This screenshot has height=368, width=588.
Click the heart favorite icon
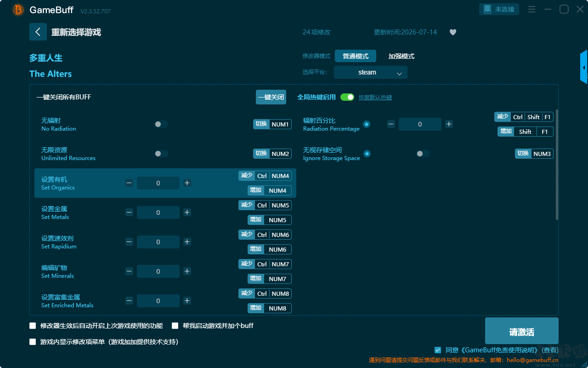(x=453, y=32)
